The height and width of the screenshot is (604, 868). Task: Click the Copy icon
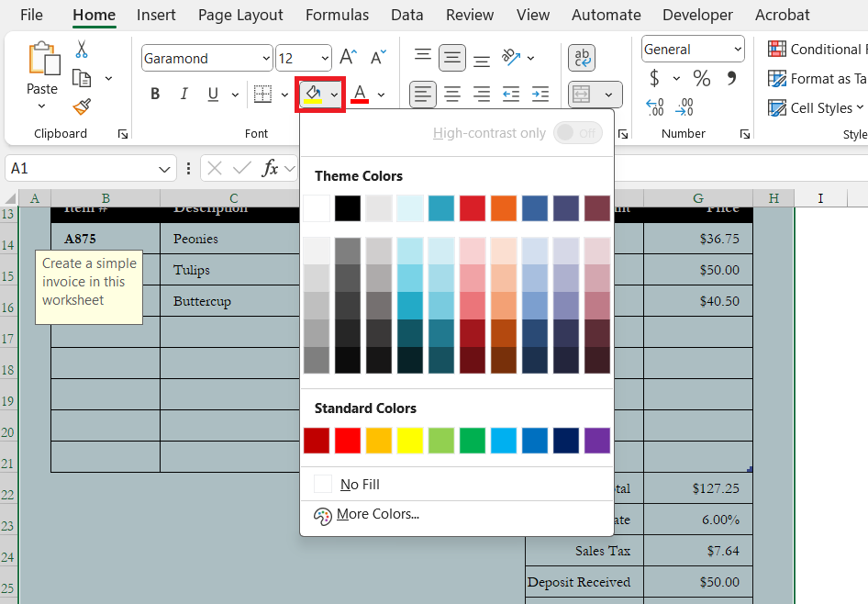click(x=82, y=78)
